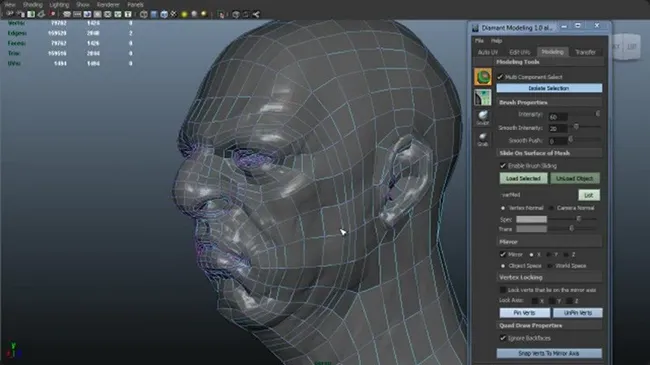Toggle the wireframe cube shading icon

click(x=144, y=15)
